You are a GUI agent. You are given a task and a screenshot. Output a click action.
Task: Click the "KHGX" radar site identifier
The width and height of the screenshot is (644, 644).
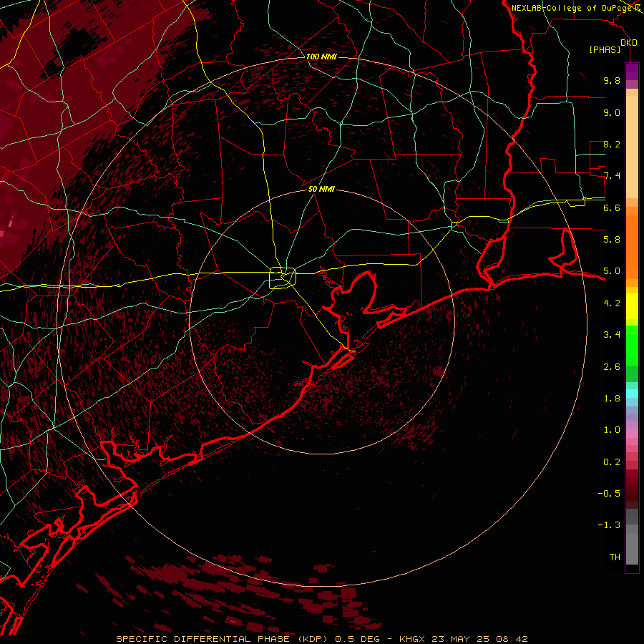(x=412, y=639)
